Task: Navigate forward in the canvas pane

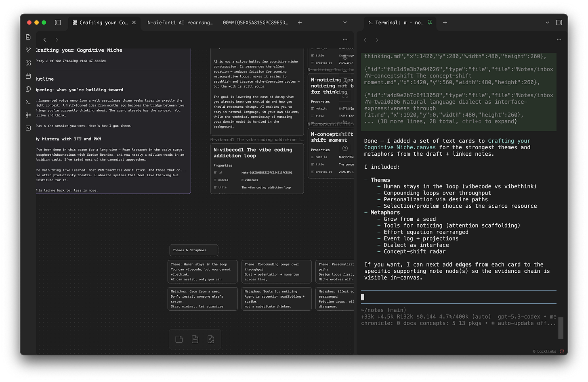Action: (x=57, y=40)
